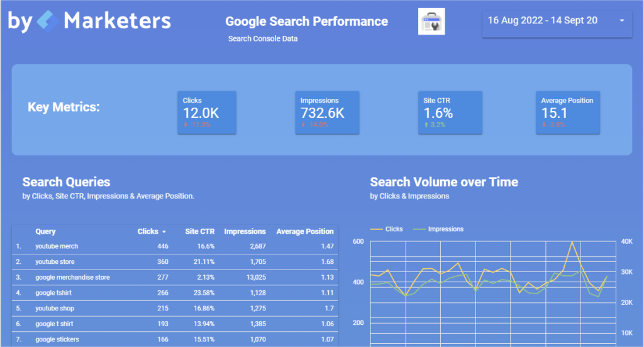Click the youtube store query row

click(175, 262)
